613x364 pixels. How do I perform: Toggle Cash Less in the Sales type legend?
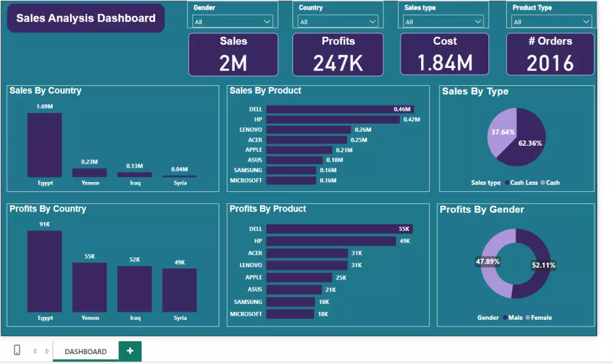tap(523, 183)
